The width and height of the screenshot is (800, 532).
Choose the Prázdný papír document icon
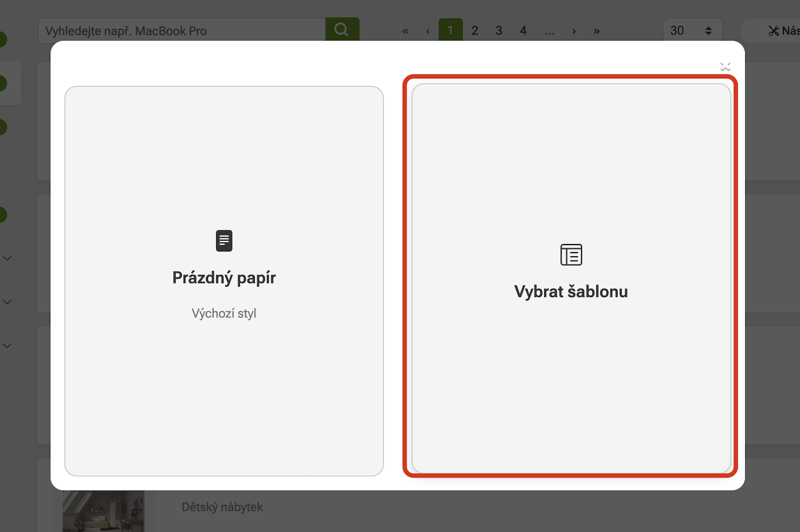point(224,241)
